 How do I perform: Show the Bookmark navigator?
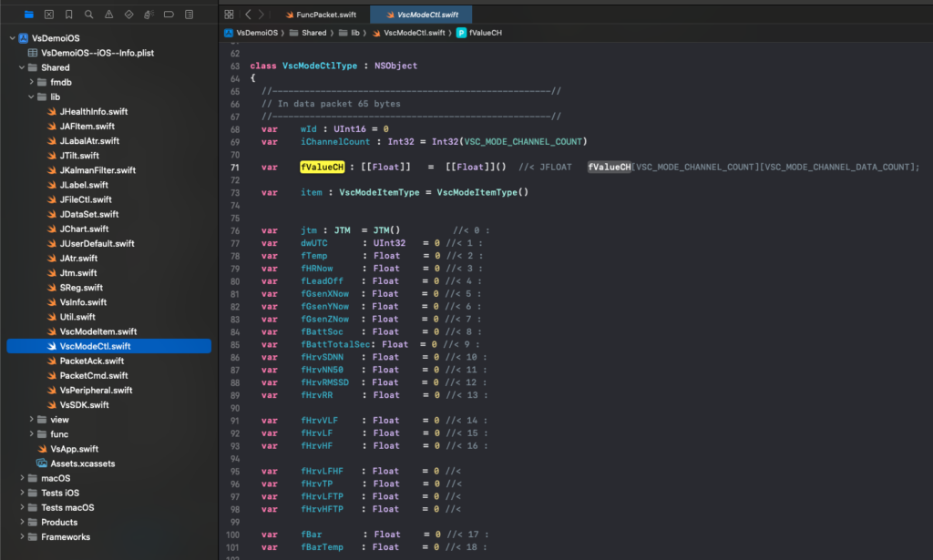68,15
